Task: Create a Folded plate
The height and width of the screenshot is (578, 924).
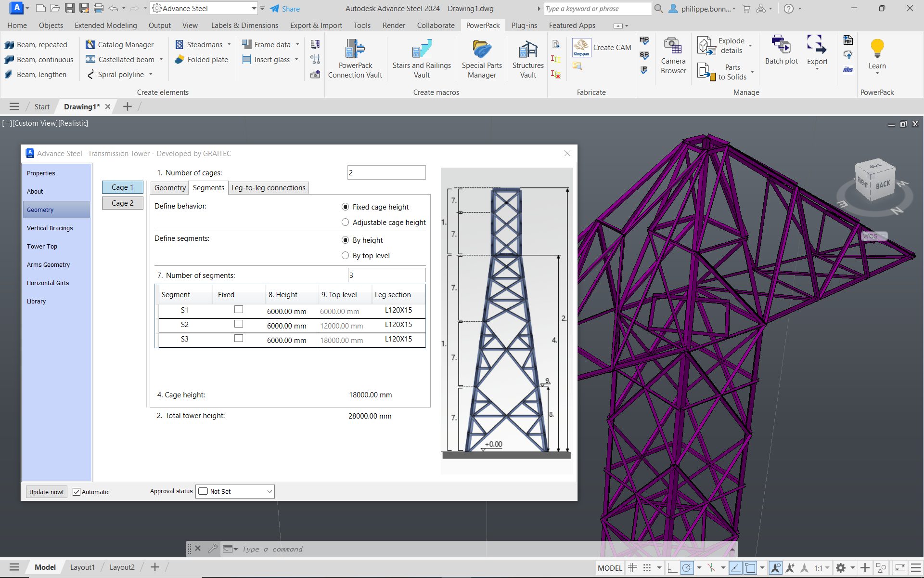Action: click(x=202, y=60)
